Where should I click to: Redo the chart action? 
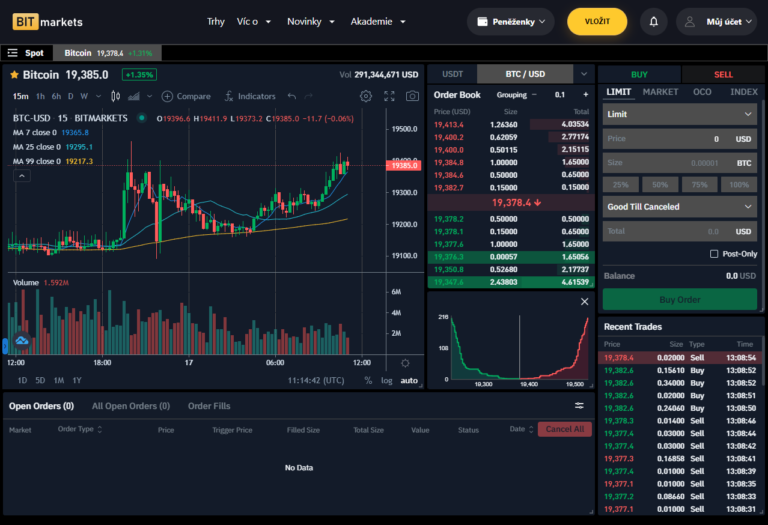click(x=309, y=96)
